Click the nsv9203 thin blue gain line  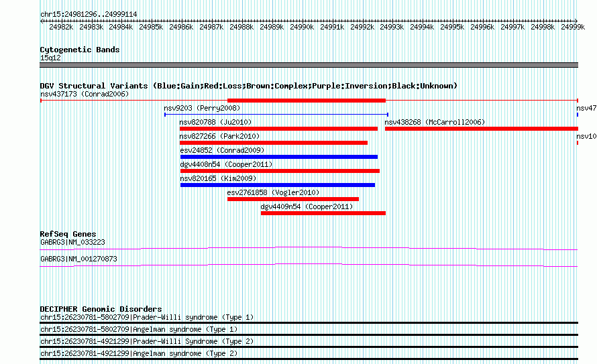point(276,115)
